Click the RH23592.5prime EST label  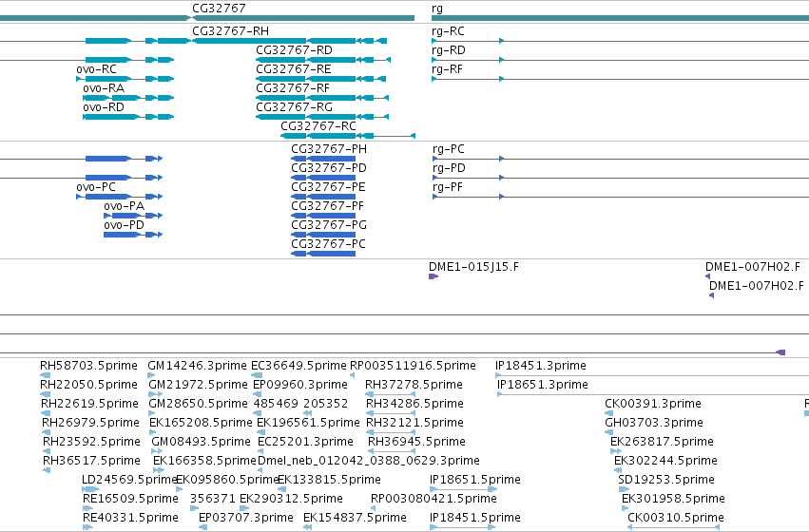click(x=91, y=442)
